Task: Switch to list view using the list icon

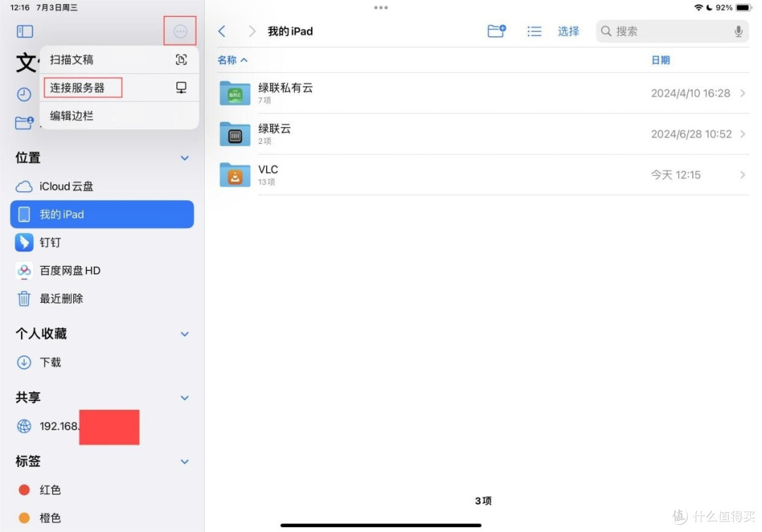Action: click(x=534, y=31)
